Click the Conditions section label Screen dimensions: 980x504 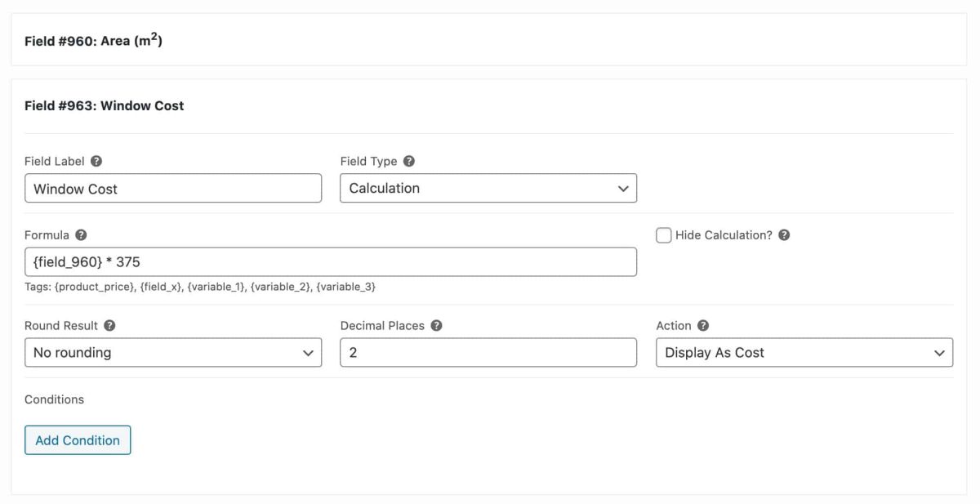[x=55, y=399]
